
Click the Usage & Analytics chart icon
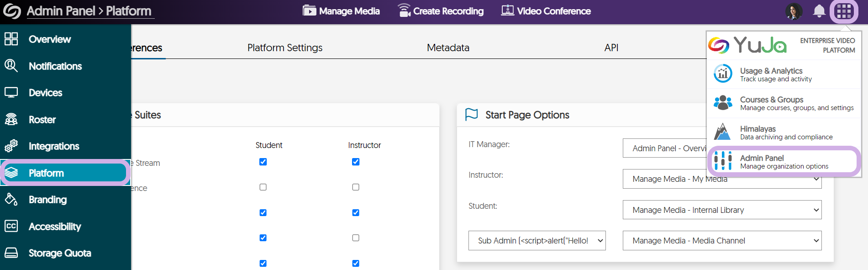(723, 74)
